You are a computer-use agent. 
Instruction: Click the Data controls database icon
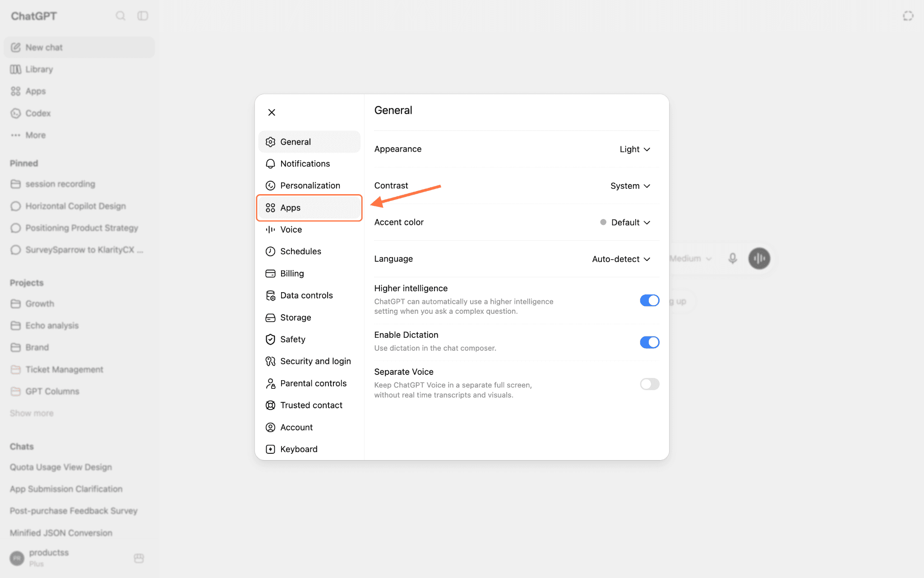[270, 295]
